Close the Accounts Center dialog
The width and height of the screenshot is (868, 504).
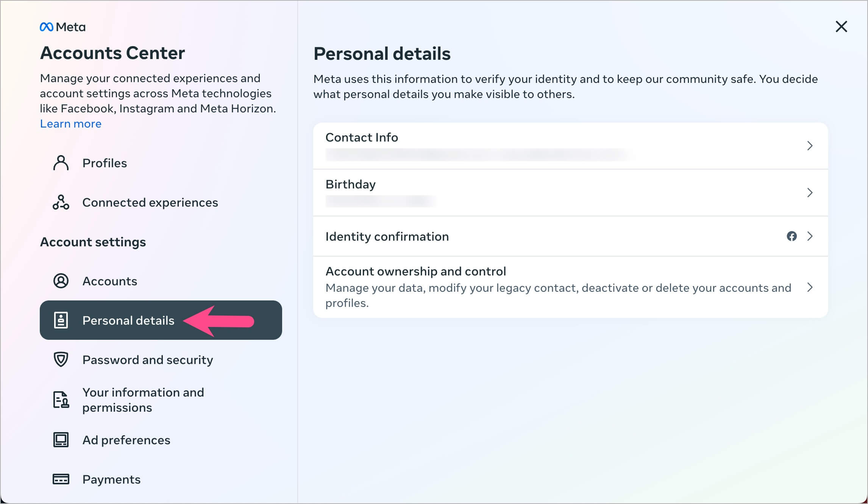click(841, 26)
